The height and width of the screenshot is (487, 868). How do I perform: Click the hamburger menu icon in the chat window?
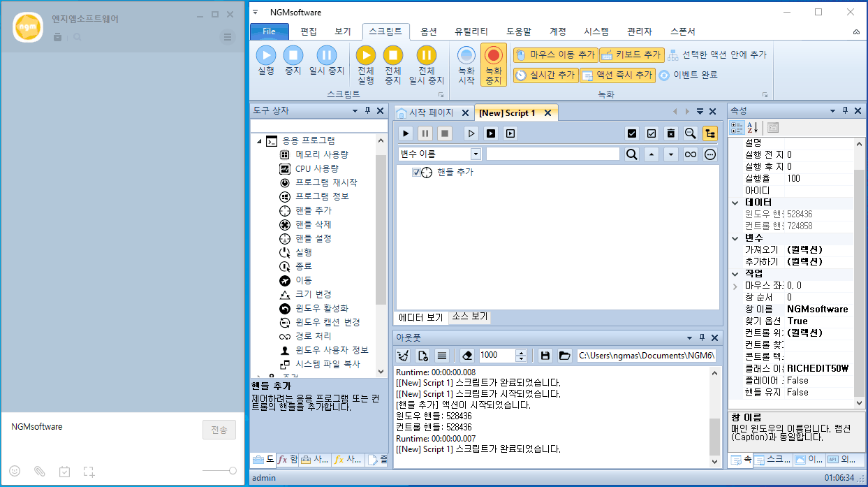[x=228, y=37]
